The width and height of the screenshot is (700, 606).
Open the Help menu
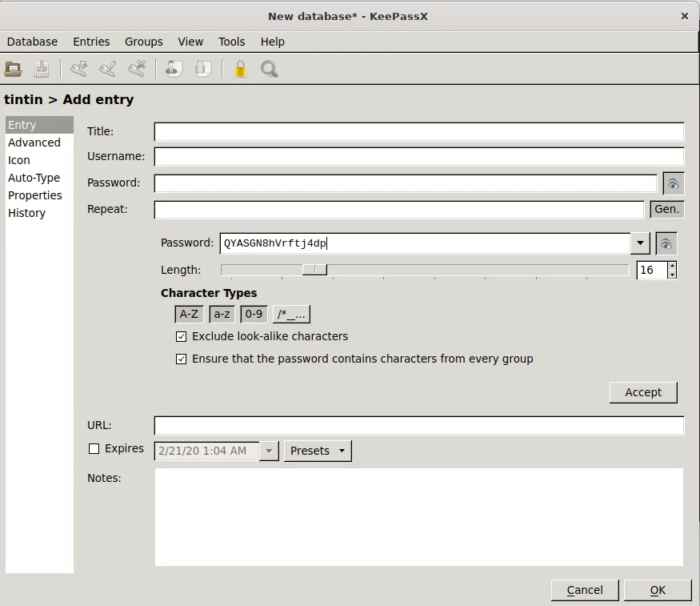pyautogui.click(x=272, y=42)
